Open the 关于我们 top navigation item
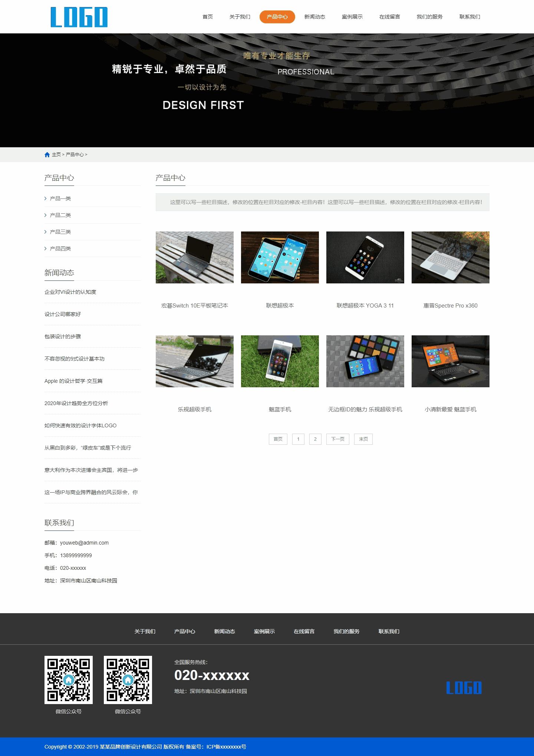534x756 pixels. [240, 17]
